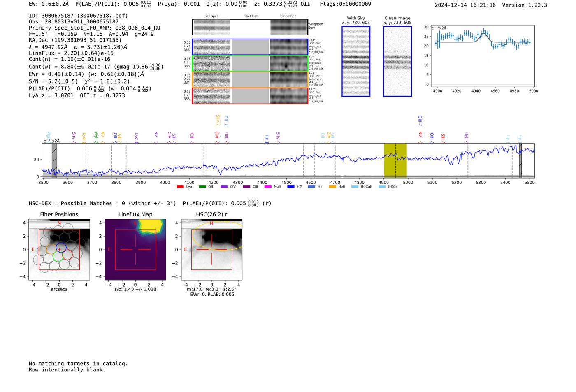Image resolution: width=576 pixels, height=392 pixels.
Task: Click the hatched gray region near 3550 Å
Action: (x=54, y=160)
